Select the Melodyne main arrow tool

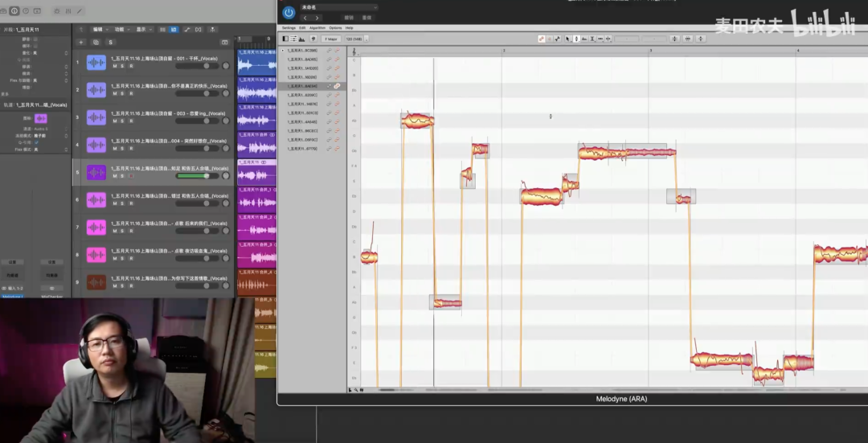pos(568,39)
